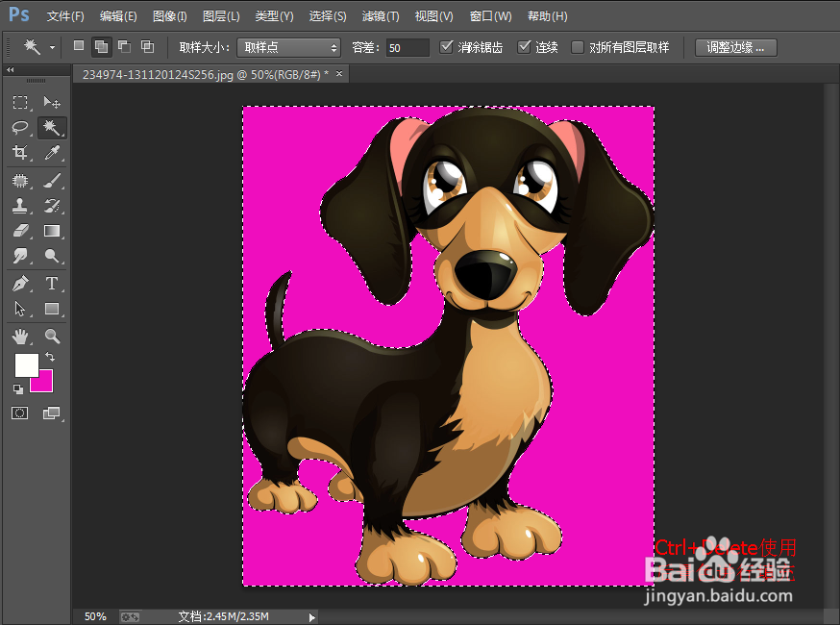Open the sample size (取样点) dropdown
Viewport: 840px width, 625px height.
(x=288, y=48)
